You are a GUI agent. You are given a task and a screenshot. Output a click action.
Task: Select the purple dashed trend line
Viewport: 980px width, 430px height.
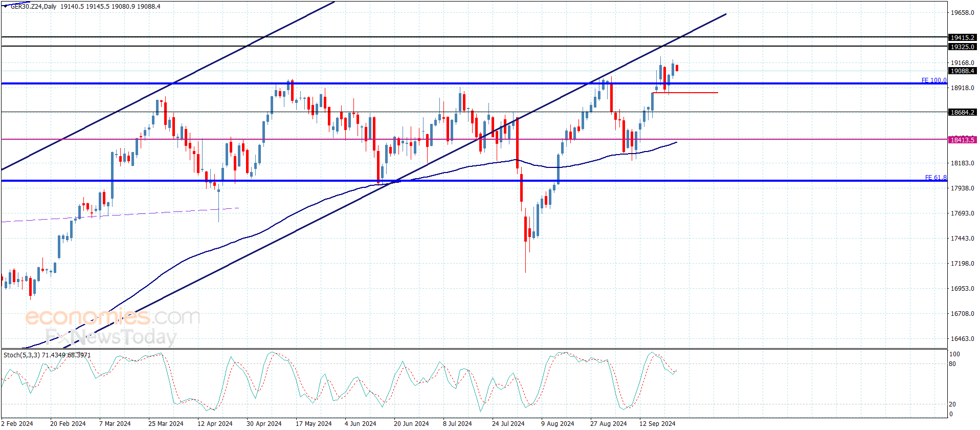(121, 214)
